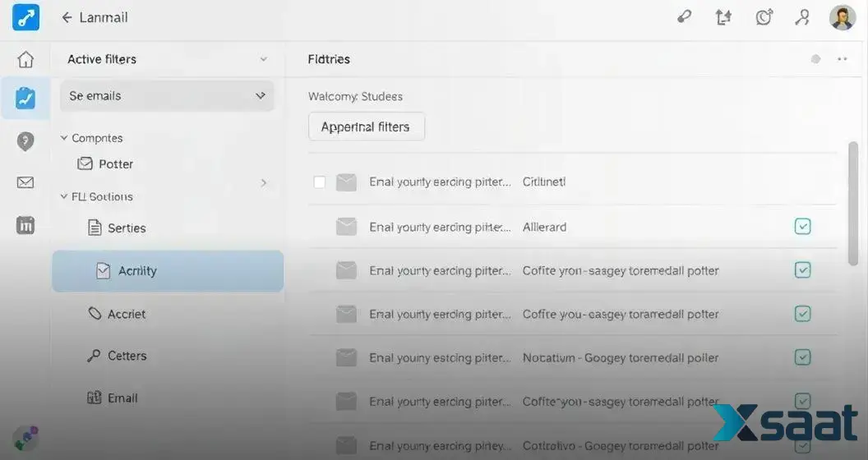
Task: Open the Potter folder item
Action: click(x=115, y=164)
